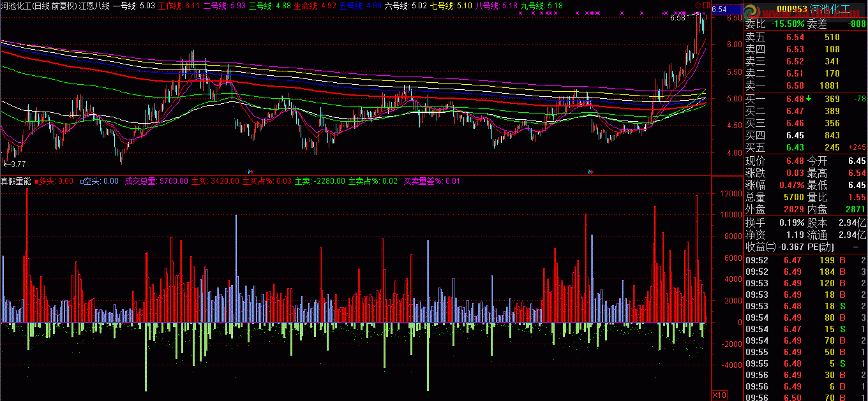Toggle the blue 空头 indicator legend square
Viewport: 868px width, 401px height.
click(82, 181)
